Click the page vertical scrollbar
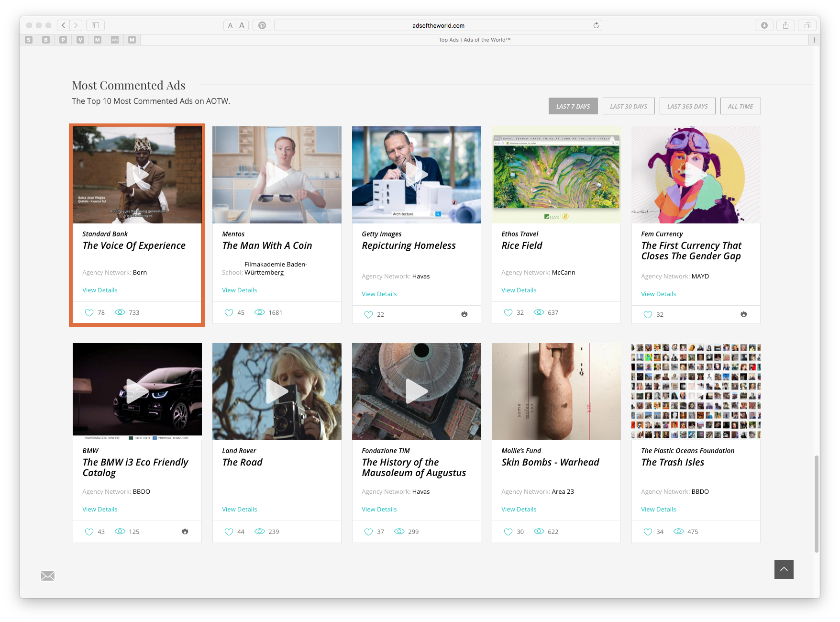Image resolution: width=840 pixels, height=622 pixels. point(817,504)
